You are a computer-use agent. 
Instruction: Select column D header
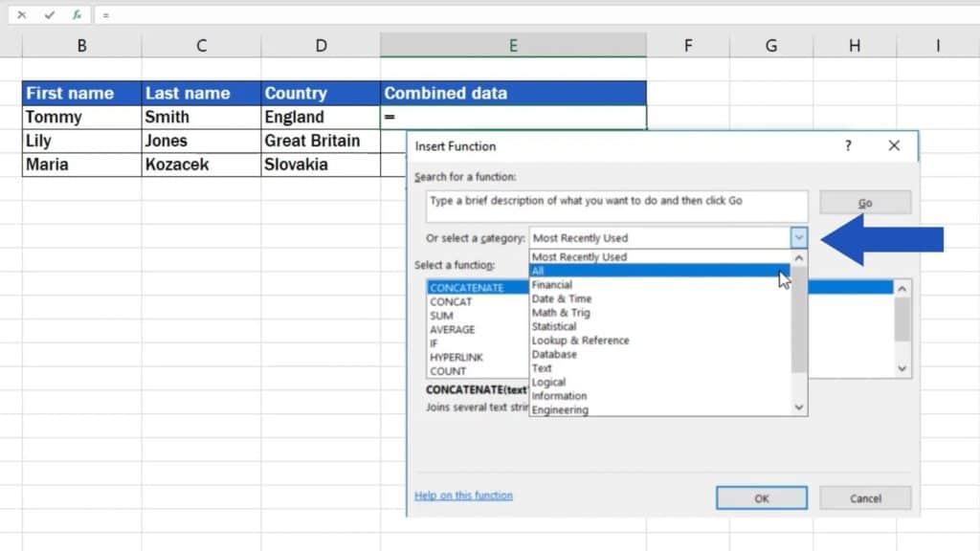click(321, 46)
